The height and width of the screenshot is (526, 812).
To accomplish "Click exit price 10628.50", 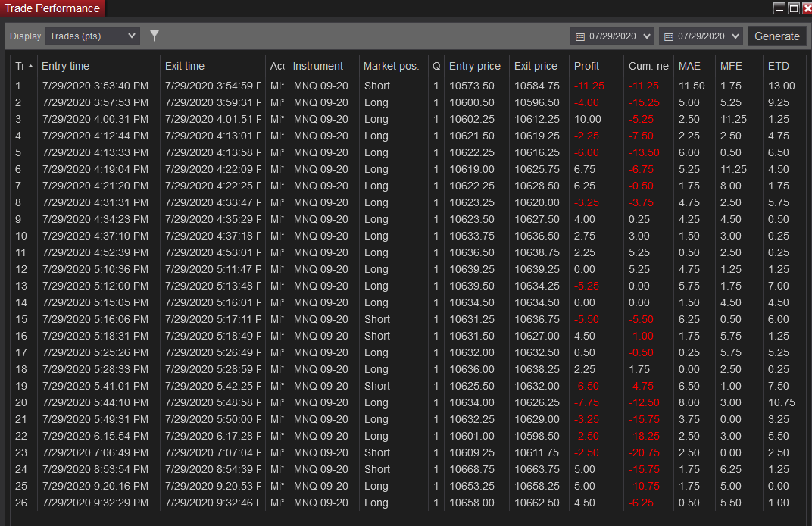I will coord(536,186).
